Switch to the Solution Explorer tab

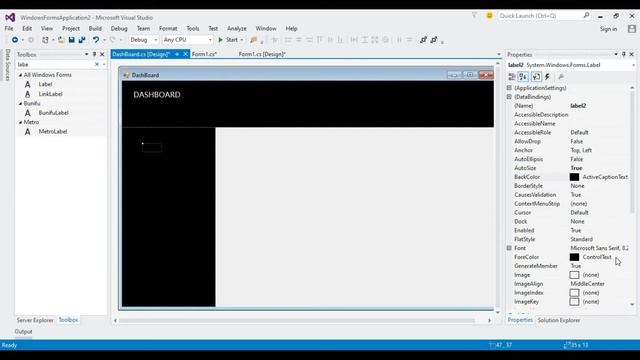click(559, 320)
